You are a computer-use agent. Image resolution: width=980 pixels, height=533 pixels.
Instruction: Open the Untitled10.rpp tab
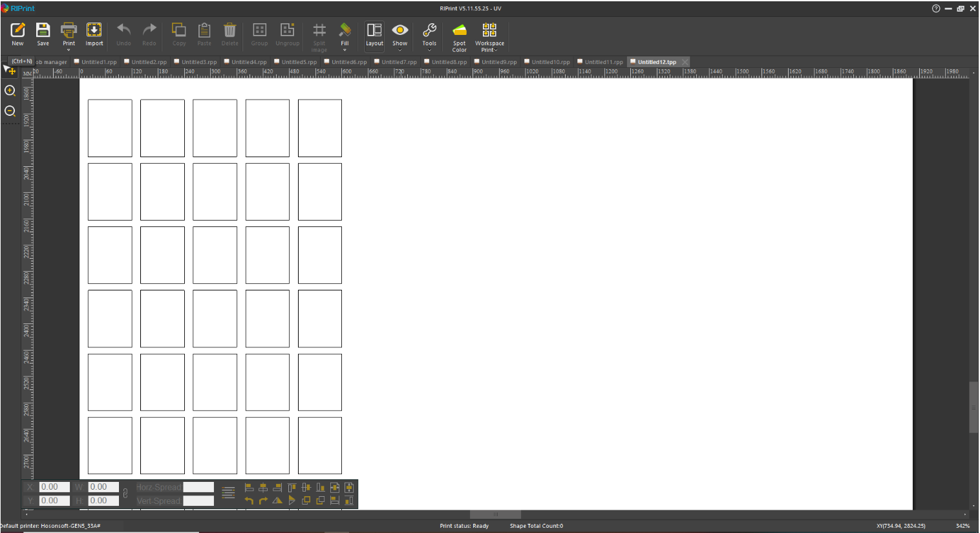click(x=550, y=62)
